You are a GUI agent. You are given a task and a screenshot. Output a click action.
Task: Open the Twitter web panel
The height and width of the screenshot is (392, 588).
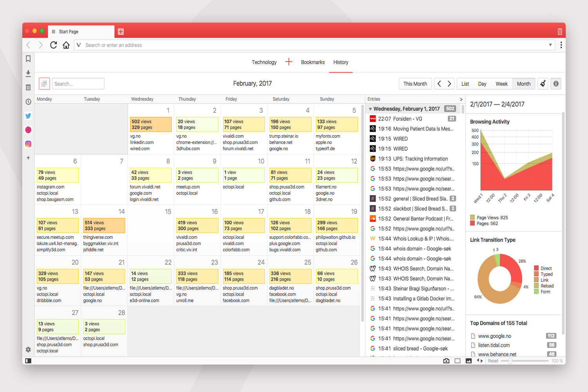click(x=28, y=116)
